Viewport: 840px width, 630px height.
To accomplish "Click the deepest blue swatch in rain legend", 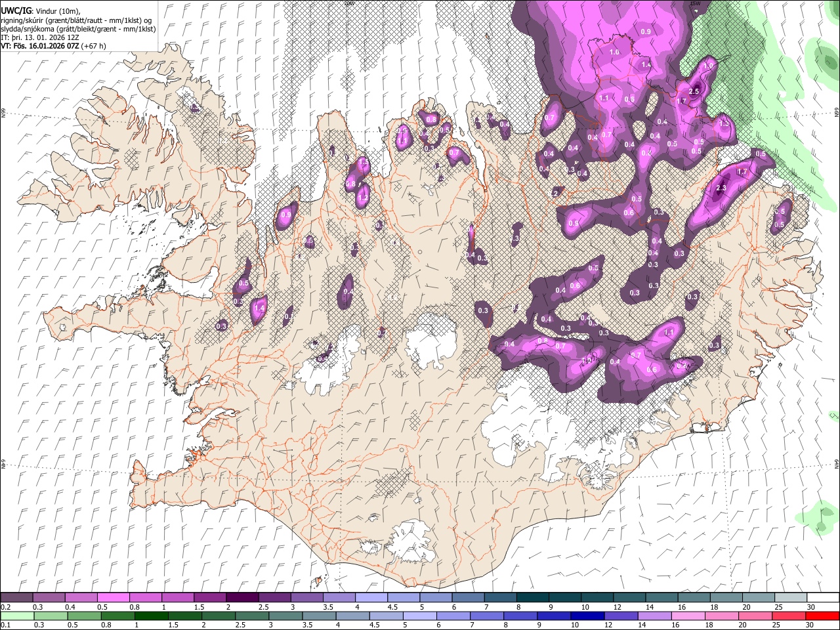I will (587, 616).
